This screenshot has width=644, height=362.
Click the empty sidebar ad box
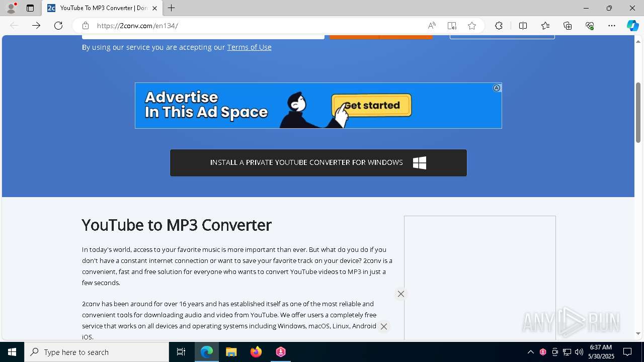pyautogui.click(x=480, y=278)
